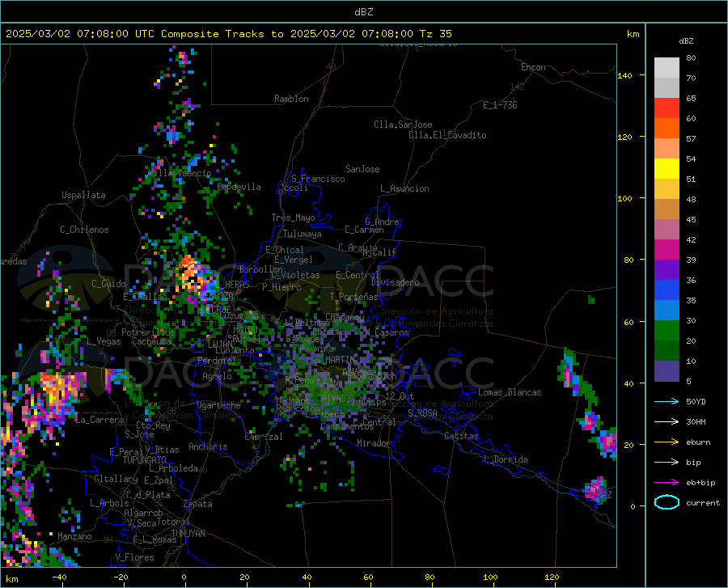Click the 'L_Arboleda' map label
The height and width of the screenshot is (588, 728).
point(173,468)
